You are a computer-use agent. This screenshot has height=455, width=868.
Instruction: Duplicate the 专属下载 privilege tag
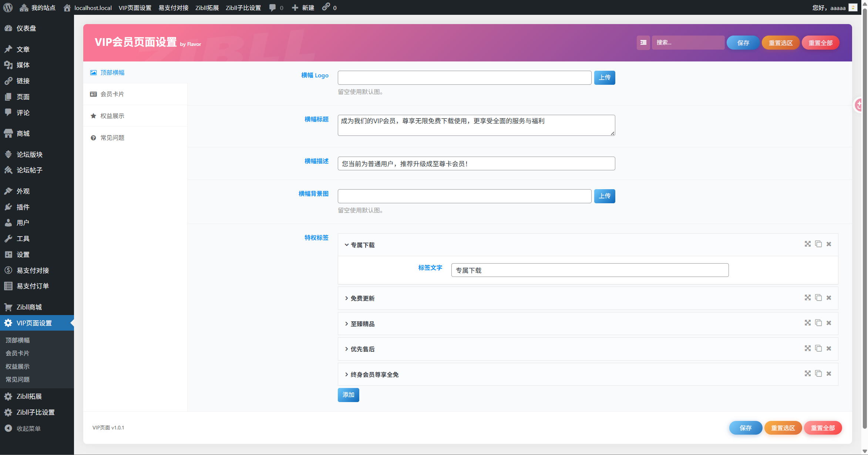pyautogui.click(x=818, y=244)
